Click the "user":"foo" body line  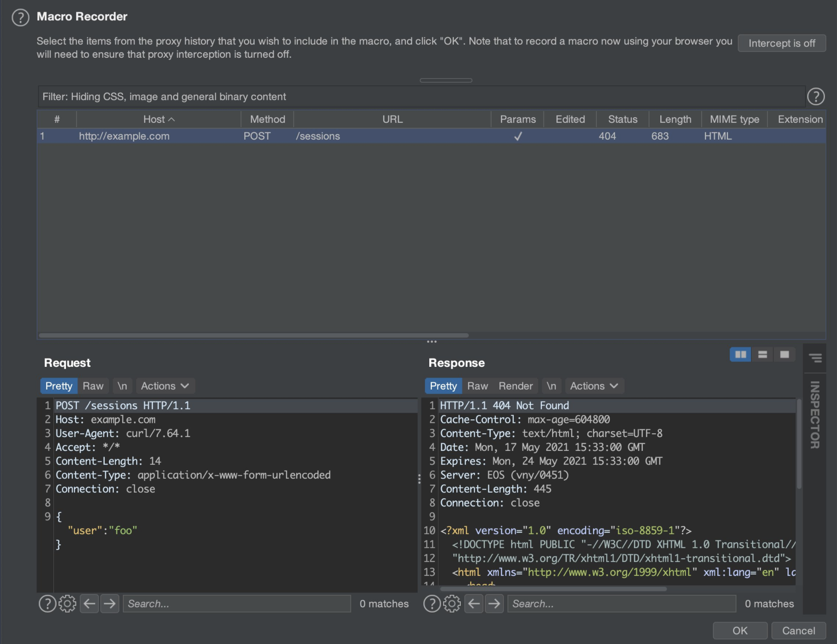tap(103, 530)
